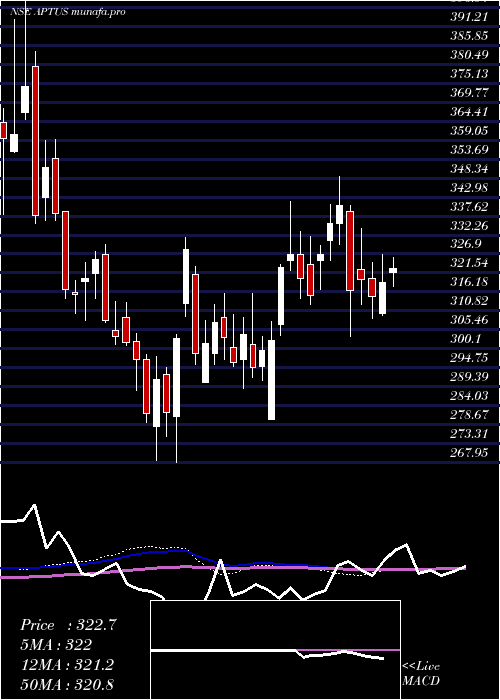Click the 'NSE APTUS munafa.pro' chart title
This screenshot has height=700, width=500.
[x=67, y=12]
